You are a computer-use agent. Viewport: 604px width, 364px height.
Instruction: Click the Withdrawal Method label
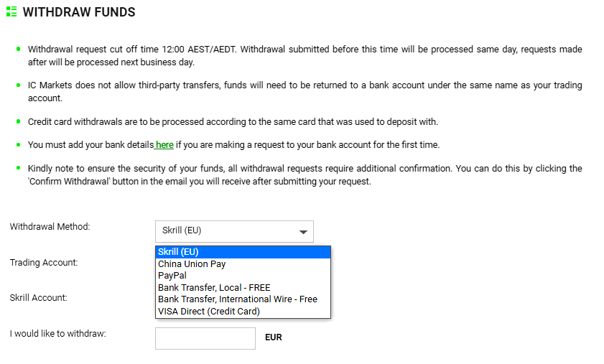50,227
